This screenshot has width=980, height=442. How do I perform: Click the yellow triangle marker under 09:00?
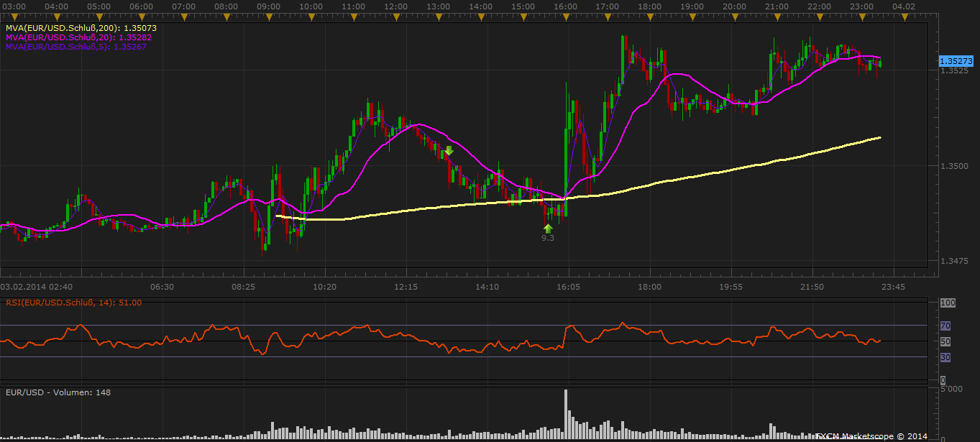click(x=269, y=15)
